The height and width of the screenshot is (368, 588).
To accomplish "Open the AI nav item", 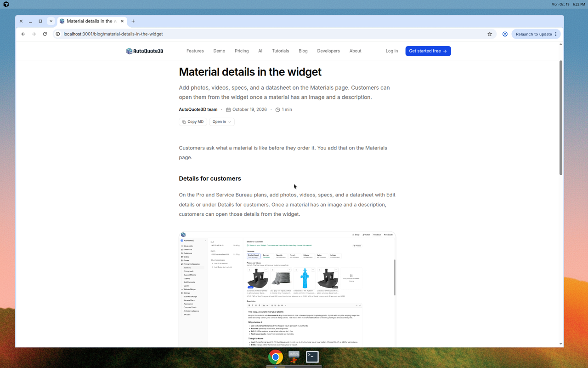I will [260, 51].
